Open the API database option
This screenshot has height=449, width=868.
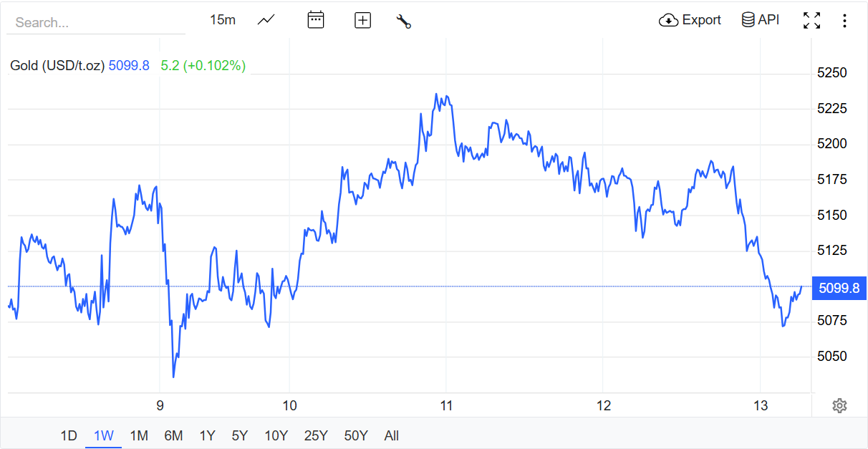pyautogui.click(x=761, y=20)
